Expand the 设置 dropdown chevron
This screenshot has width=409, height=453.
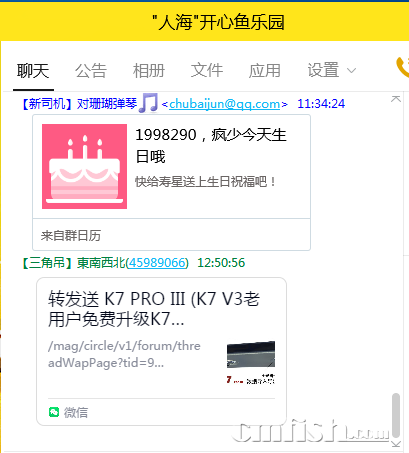[351, 70]
